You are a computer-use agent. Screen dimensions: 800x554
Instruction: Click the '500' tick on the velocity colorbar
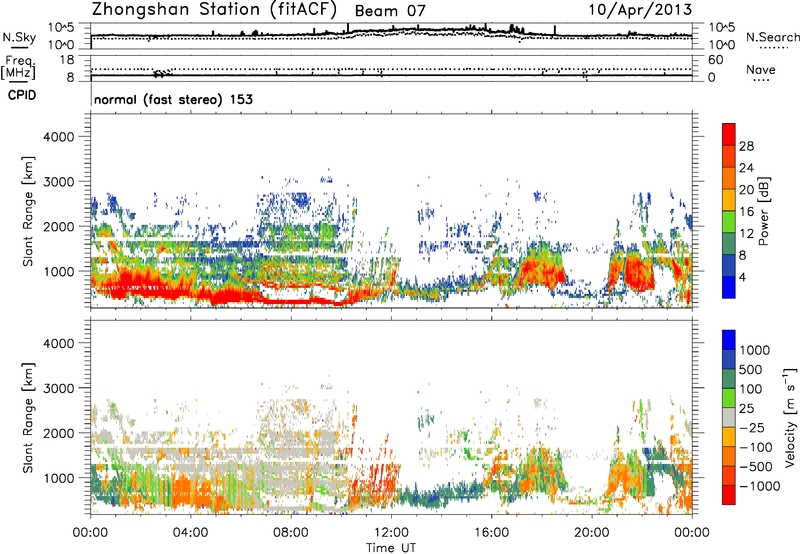[x=751, y=369]
